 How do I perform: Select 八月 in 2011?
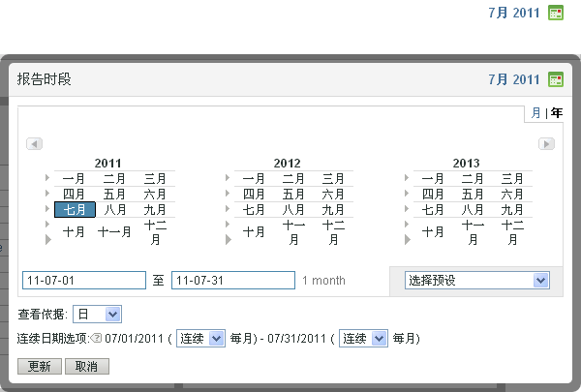point(115,210)
